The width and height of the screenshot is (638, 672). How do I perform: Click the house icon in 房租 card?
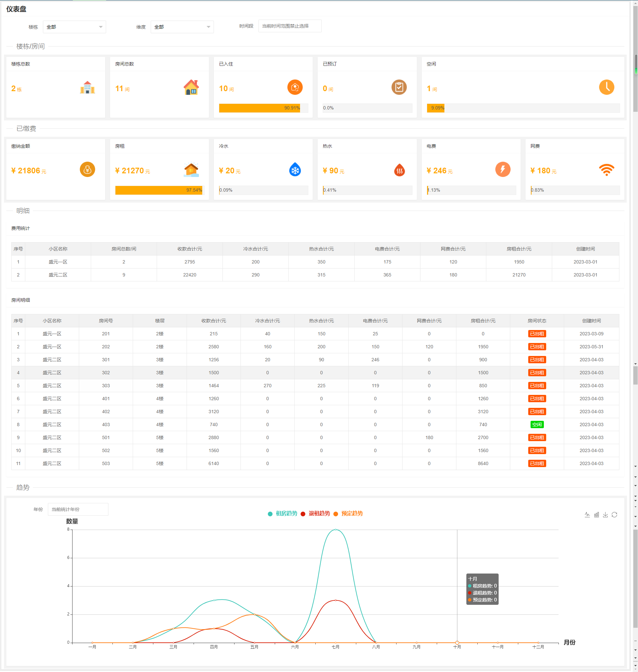pyautogui.click(x=191, y=169)
